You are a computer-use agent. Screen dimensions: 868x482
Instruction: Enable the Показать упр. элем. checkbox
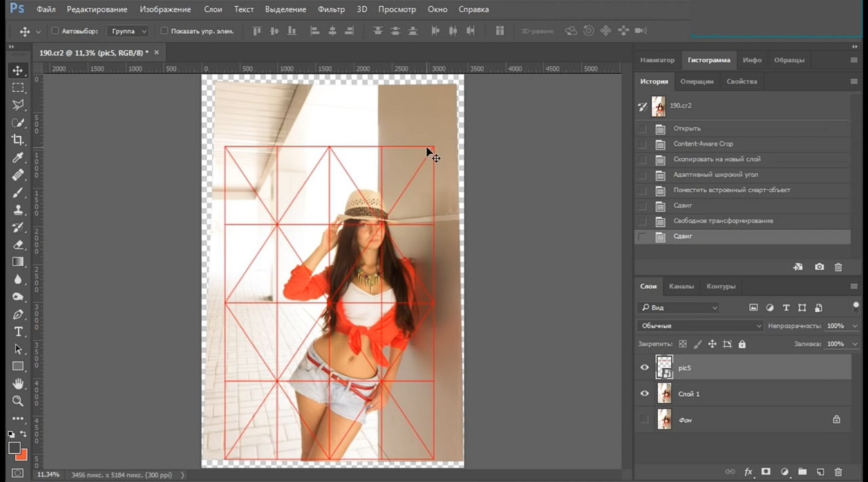(164, 31)
